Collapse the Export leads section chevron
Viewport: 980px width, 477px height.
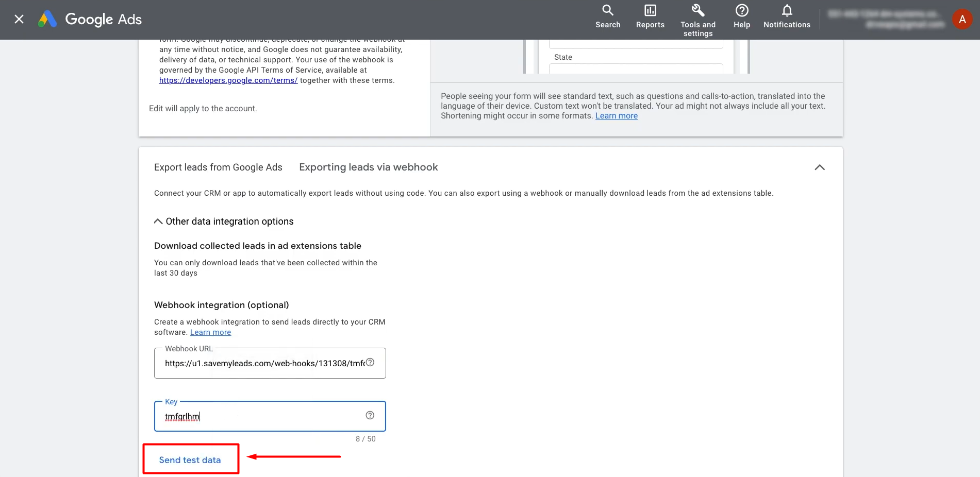tap(819, 167)
